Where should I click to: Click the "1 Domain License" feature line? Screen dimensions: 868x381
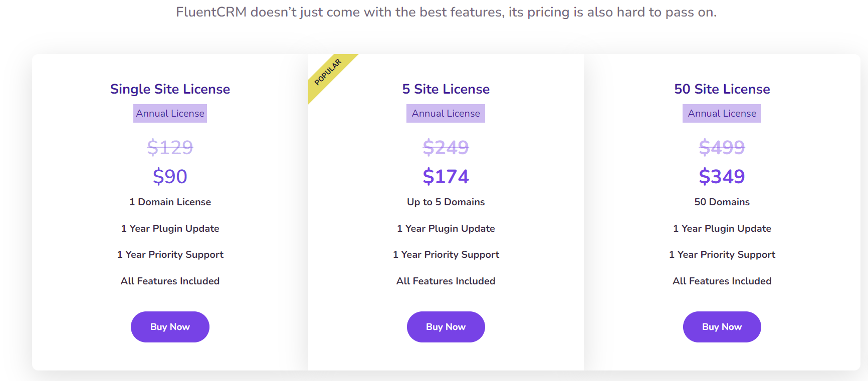tap(170, 202)
